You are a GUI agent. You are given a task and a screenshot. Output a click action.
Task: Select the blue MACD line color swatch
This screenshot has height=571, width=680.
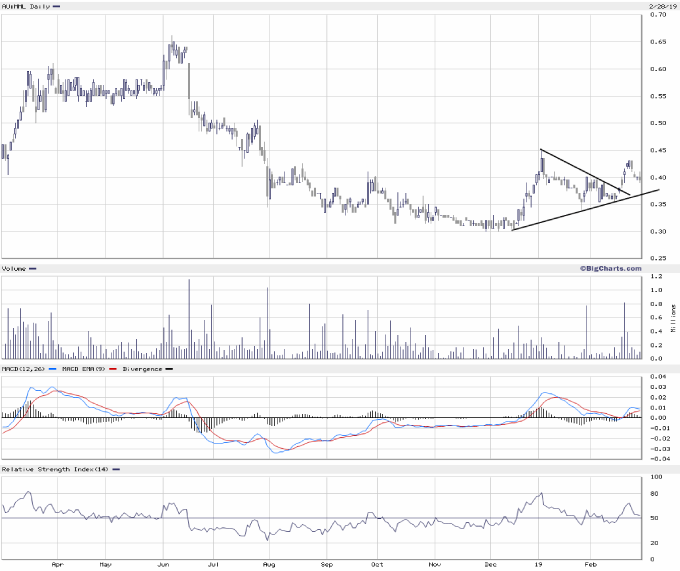(53, 368)
